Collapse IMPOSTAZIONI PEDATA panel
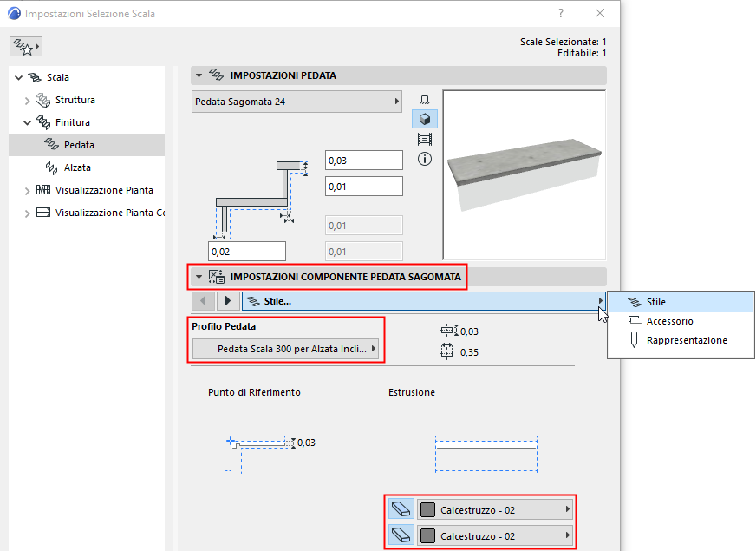Image resolution: width=756 pixels, height=551 pixels. tap(199, 75)
